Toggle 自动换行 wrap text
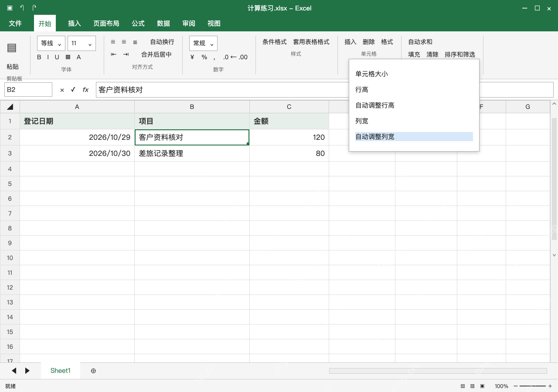 coord(162,42)
